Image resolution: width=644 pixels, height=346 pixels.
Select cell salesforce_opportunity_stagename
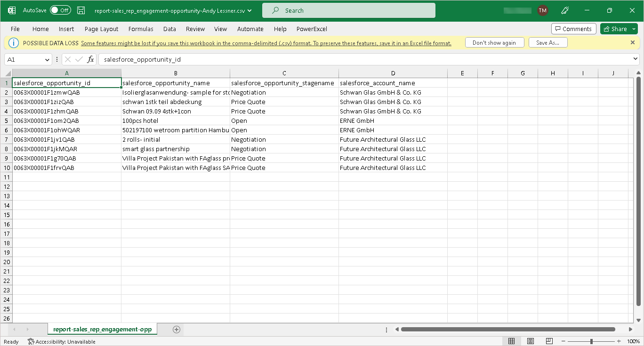coord(284,83)
